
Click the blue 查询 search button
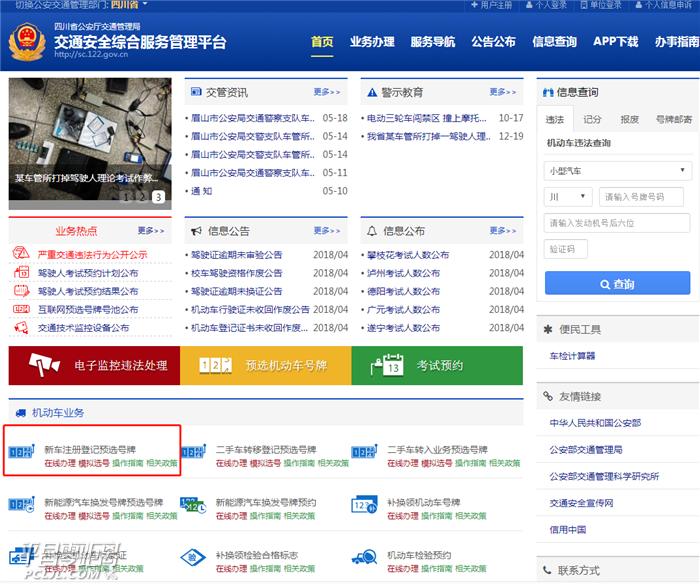tap(617, 283)
